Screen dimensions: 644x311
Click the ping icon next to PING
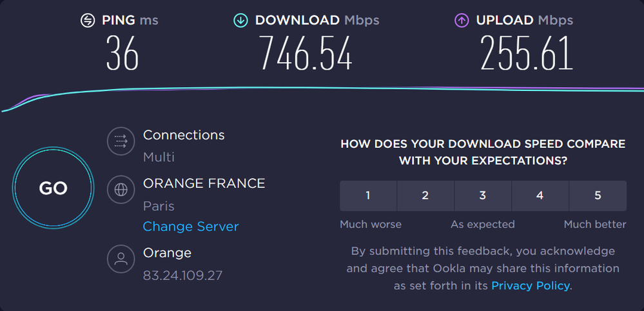(87, 21)
